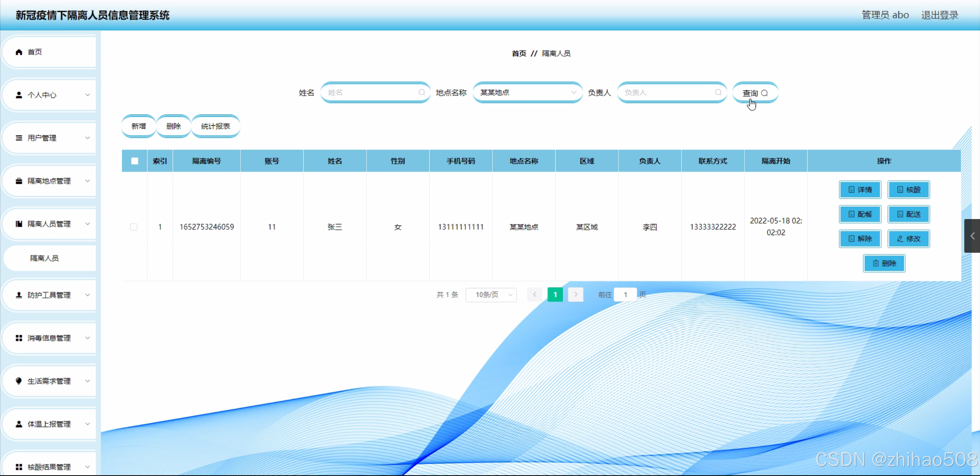Open 详情 details for row 张三
The width and height of the screenshot is (980, 476).
pos(860,190)
